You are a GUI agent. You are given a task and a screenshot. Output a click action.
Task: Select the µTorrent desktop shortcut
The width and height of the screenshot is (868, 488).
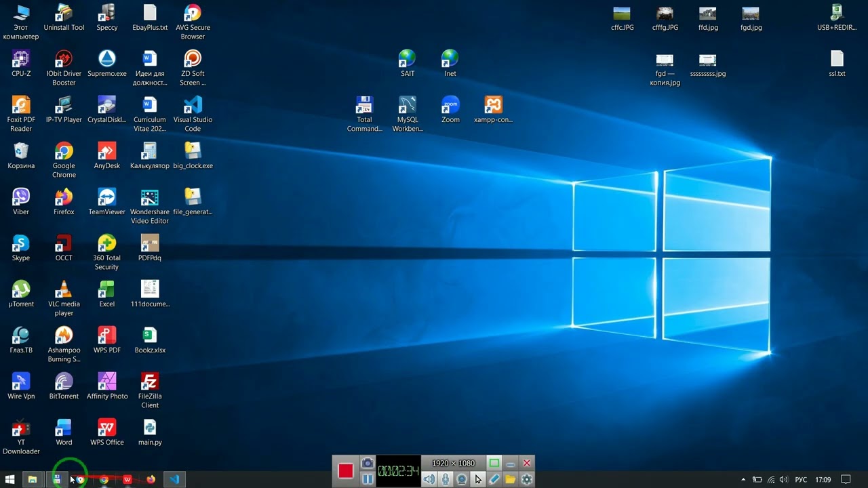coord(21,294)
